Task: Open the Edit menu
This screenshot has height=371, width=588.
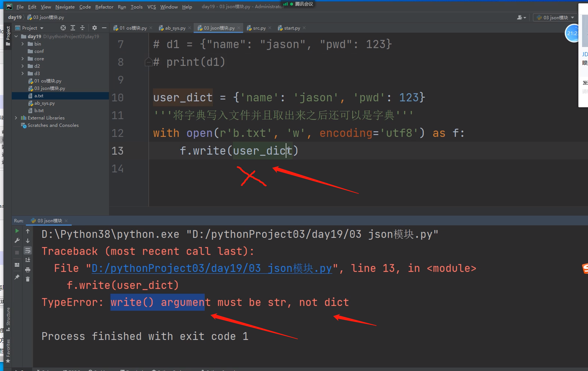Action: [32, 7]
